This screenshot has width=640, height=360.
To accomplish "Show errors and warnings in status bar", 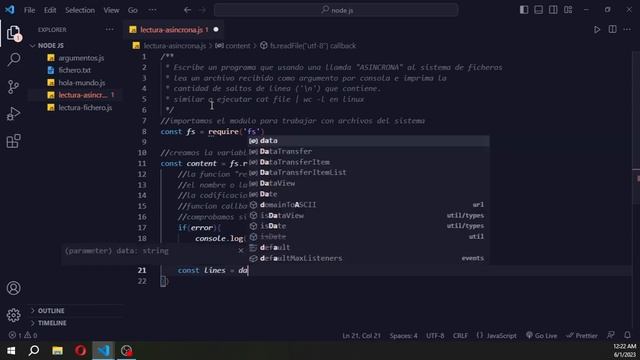I will tap(23, 335).
